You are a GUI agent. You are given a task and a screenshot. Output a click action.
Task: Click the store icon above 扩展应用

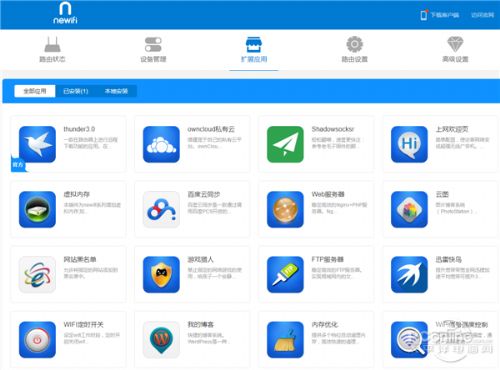pos(254,44)
